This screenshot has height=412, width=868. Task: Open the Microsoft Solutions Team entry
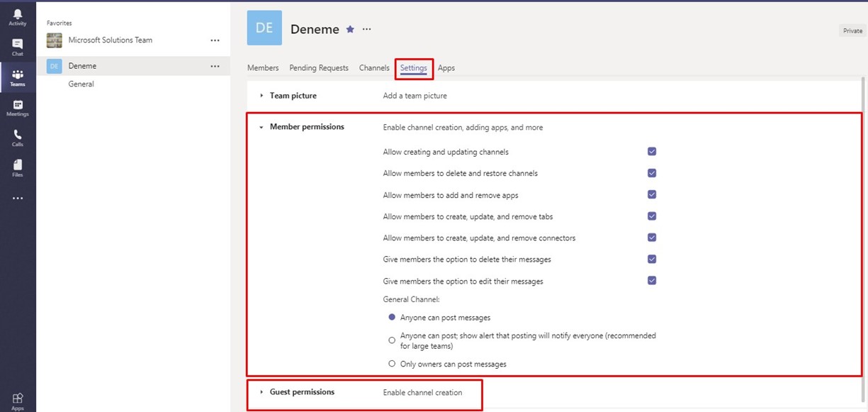pos(133,40)
